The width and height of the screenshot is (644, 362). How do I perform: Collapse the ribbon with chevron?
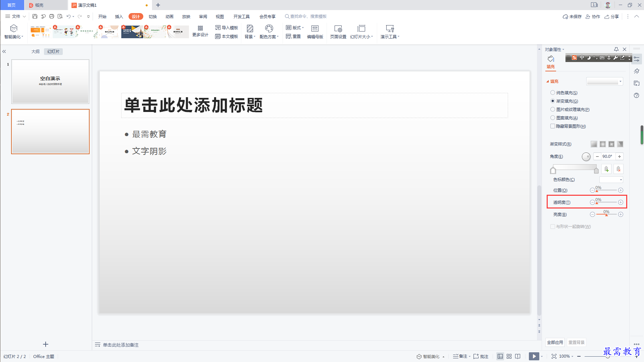pos(637,16)
